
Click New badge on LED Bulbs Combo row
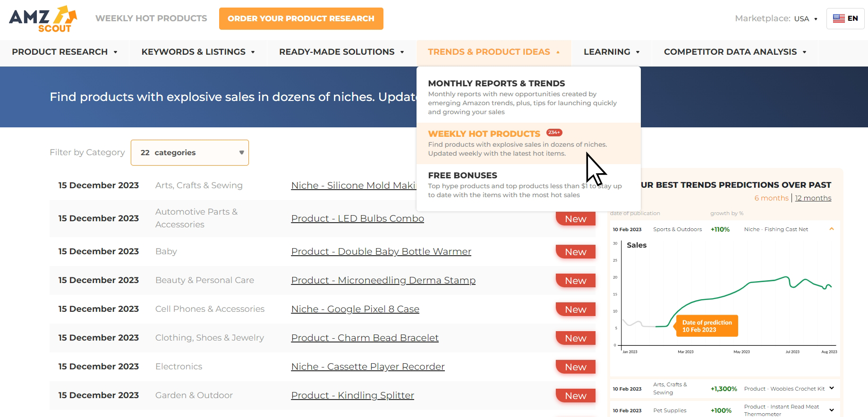tap(575, 219)
